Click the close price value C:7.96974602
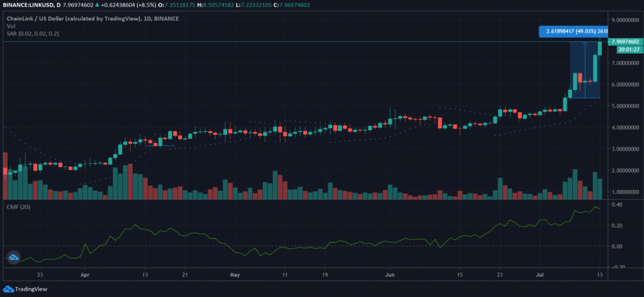This screenshot has height=297, width=644. point(292,5)
